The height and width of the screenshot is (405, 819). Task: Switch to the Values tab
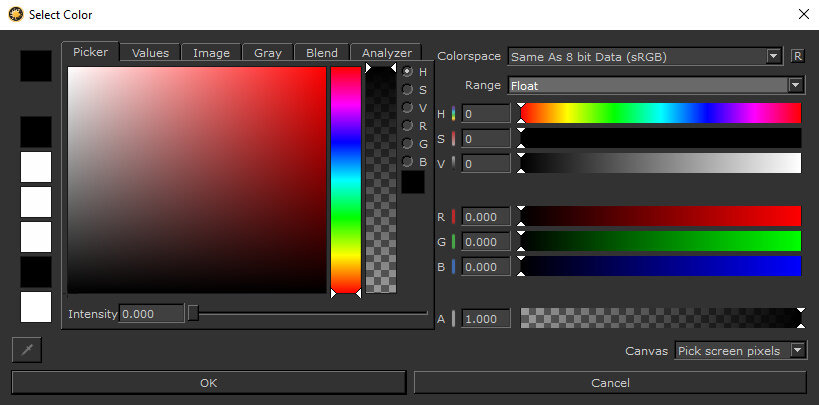click(151, 53)
